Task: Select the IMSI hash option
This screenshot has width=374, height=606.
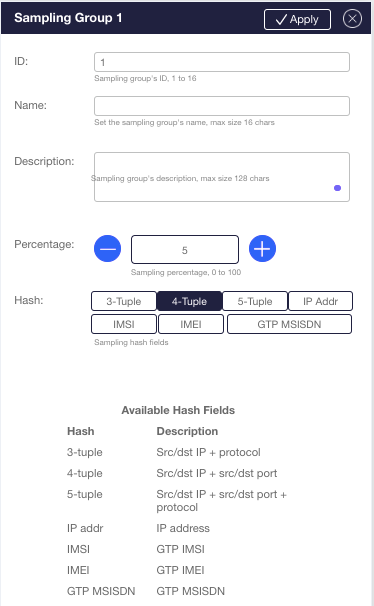Action: 124,324
